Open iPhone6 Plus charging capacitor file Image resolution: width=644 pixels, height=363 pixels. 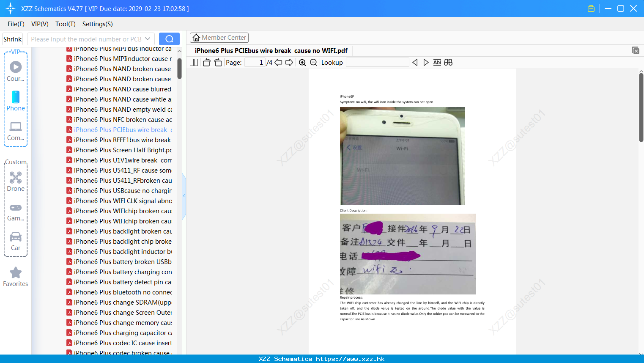tap(119, 333)
